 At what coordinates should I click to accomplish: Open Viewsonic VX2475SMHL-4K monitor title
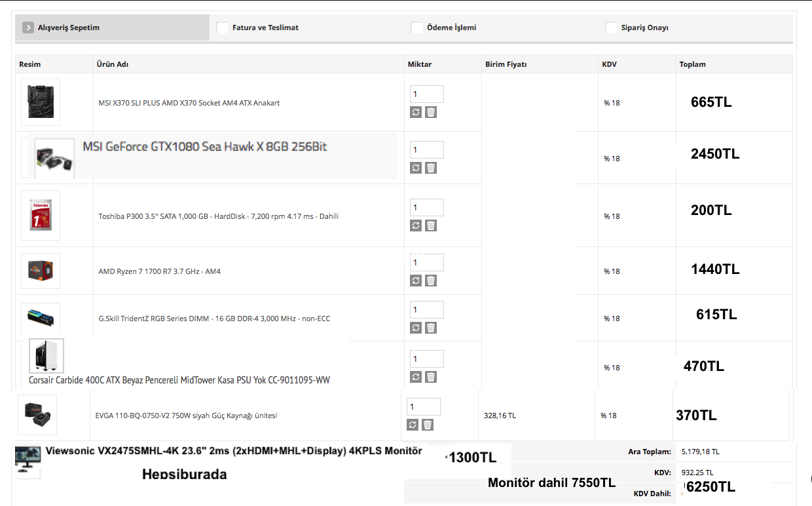pyautogui.click(x=234, y=452)
